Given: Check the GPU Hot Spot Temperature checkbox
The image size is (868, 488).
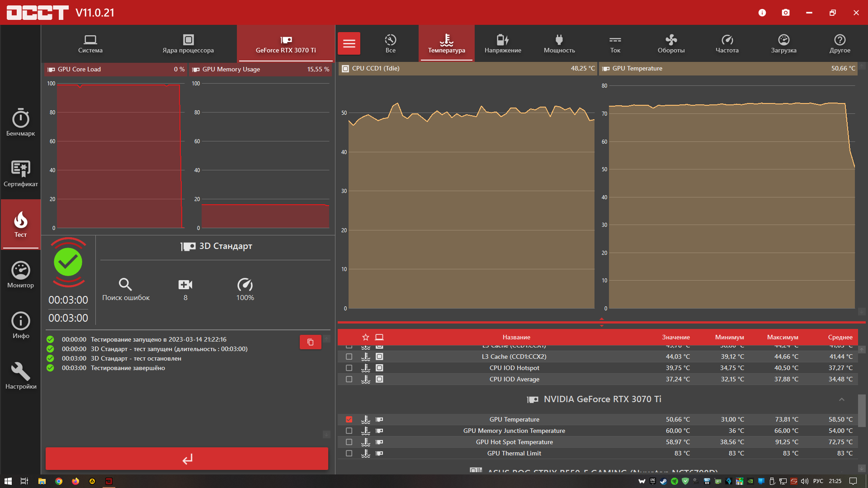Looking at the screenshot, I should coord(349,442).
